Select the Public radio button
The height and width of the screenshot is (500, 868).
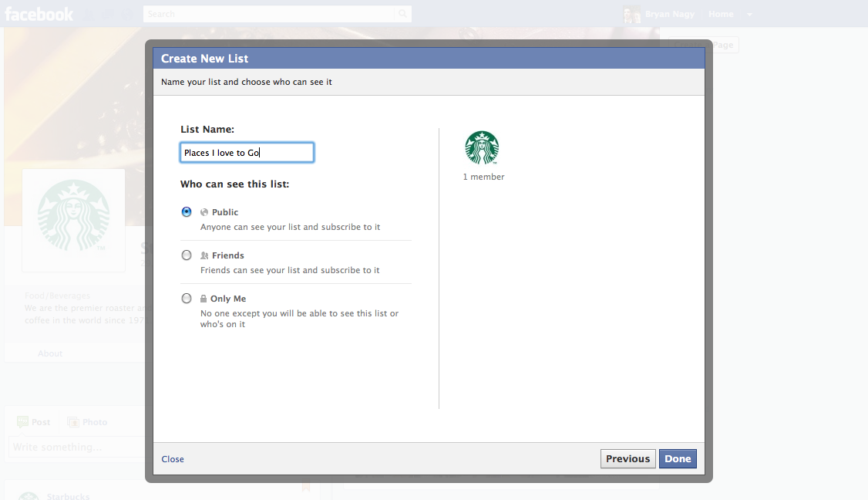click(x=187, y=212)
